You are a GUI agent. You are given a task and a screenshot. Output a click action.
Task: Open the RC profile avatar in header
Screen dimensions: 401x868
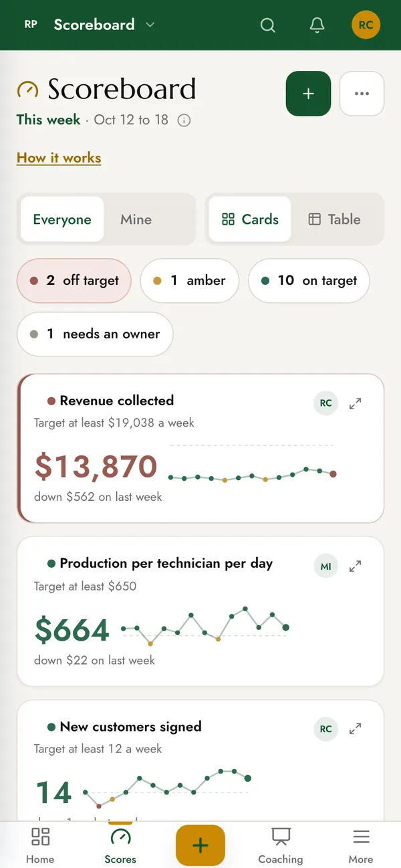point(366,25)
